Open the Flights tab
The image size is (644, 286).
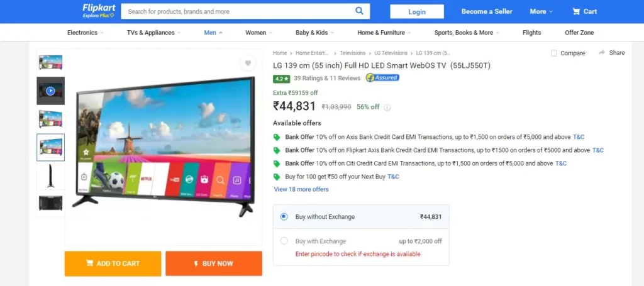[x=531, y=33]
